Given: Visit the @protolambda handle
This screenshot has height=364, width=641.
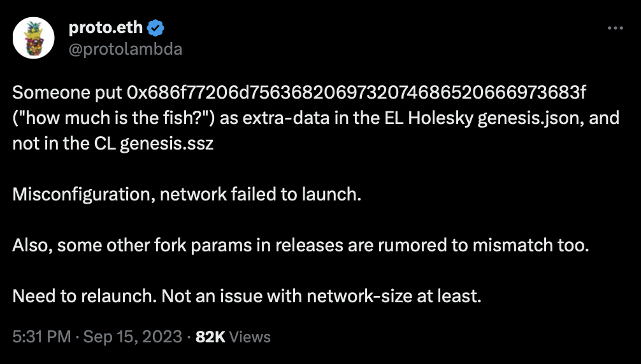Looking at the screenshot, I should [x=125, y=50].
